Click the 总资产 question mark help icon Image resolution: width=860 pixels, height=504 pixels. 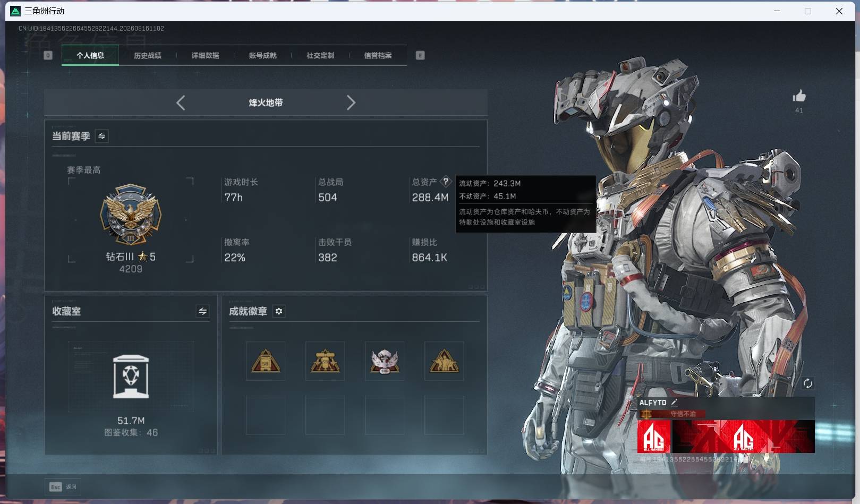point(446,182)
